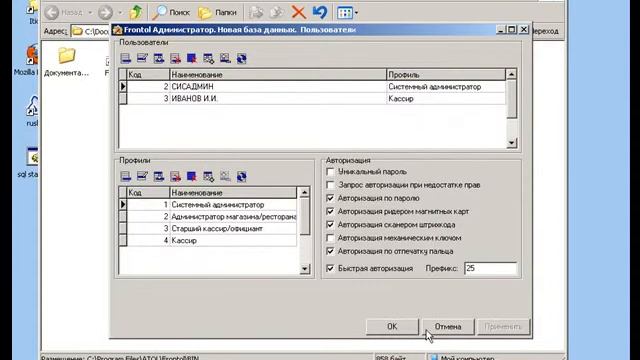Uncheck Авторизация сканером штрихкода
This screenshot has width=640, height=360.
pyautogui.click(x=330, y=225)
